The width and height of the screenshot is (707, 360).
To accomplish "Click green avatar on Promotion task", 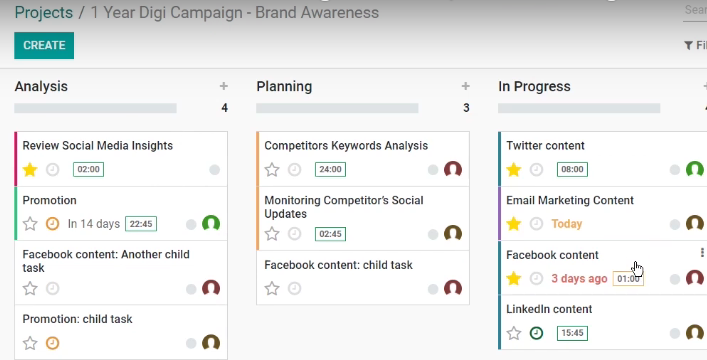I will pos(211,224).
